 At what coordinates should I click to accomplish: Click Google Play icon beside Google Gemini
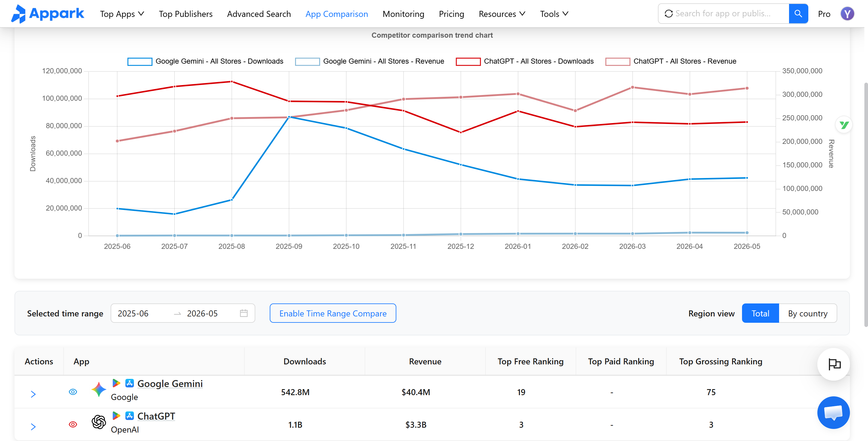click(x=116, y=383)
